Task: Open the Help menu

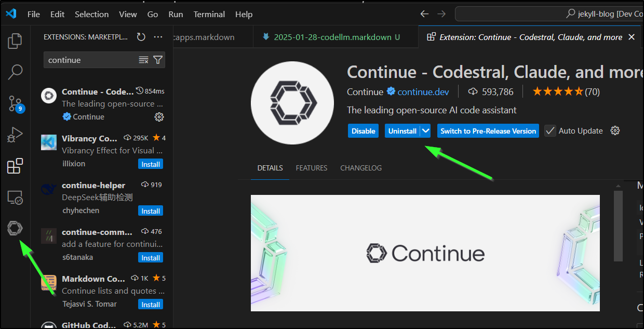Action: click(244, 14)
